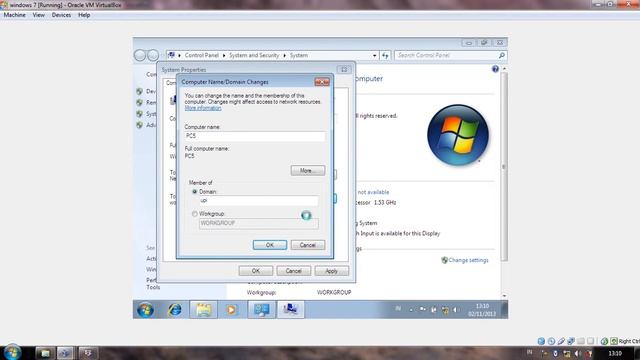Open the address bar history dropdown
The image size is (640, 360).
374,55
